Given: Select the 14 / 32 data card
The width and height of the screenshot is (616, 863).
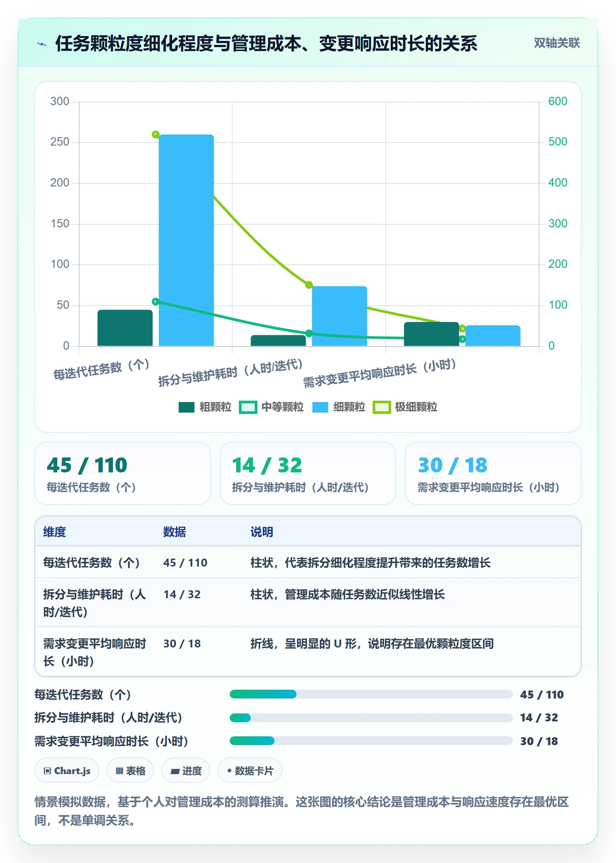Looking at the screenshot, I should tap(308, 473).
